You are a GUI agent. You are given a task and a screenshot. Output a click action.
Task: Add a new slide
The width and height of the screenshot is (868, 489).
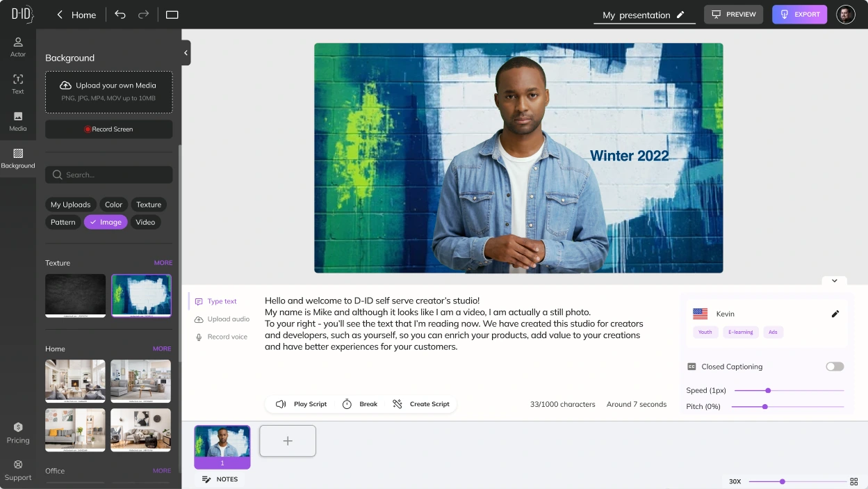pyautogui.click(x=288, y=441)
